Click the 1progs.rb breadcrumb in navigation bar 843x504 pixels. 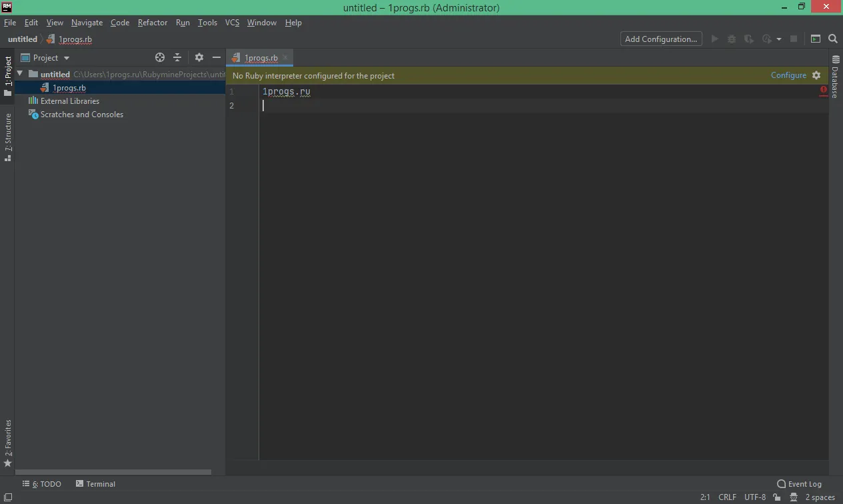[x=70, y=39]
